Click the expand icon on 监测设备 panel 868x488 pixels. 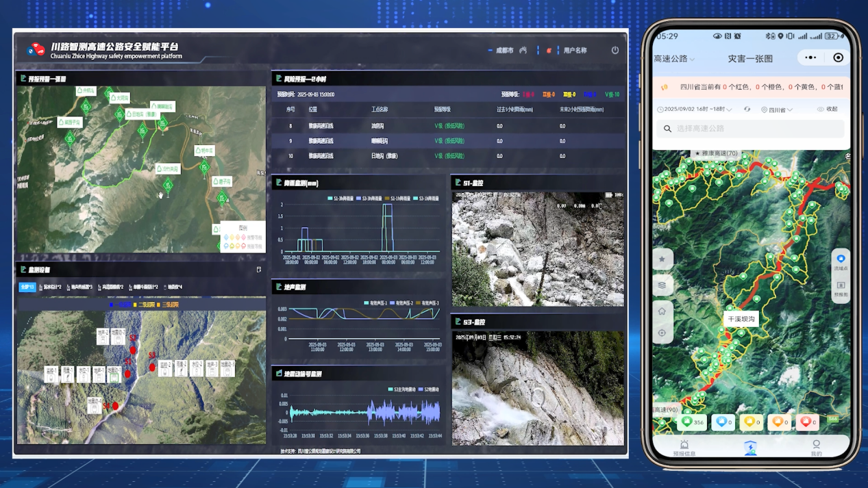pos(259,270)
